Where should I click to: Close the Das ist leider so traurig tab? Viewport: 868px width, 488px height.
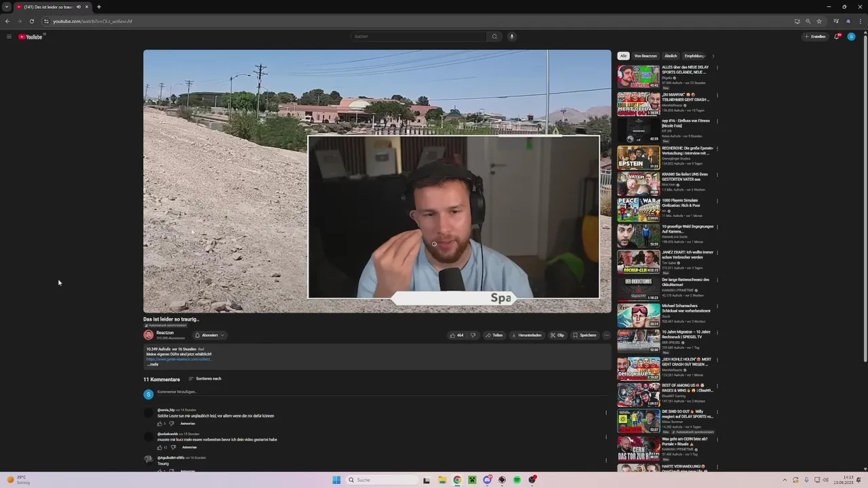[x=87, y=7]
